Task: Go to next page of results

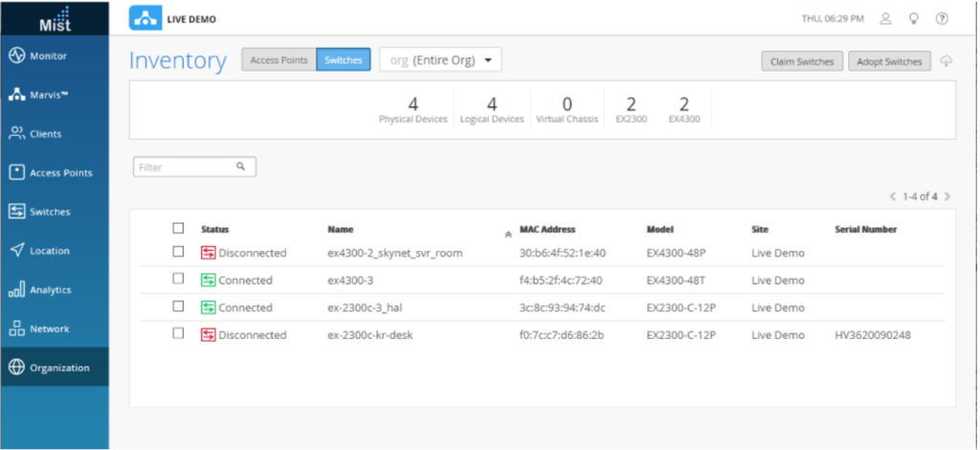Action: (947, 197)
